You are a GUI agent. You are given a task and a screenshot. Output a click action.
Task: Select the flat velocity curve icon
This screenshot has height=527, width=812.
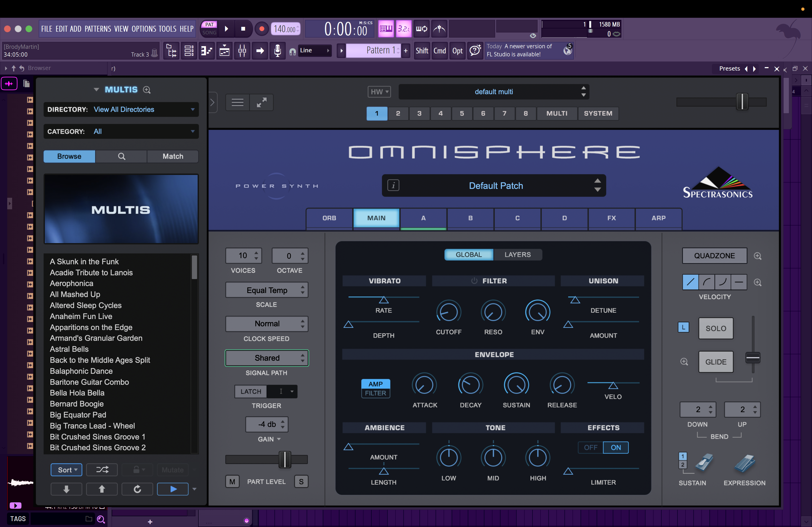(739, 282)
